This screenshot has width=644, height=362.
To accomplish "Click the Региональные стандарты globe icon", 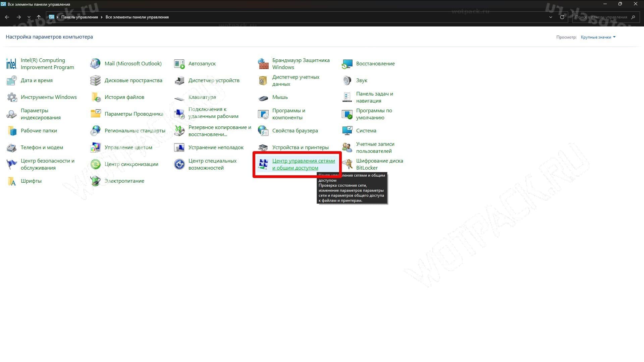I will click(96, 131).
